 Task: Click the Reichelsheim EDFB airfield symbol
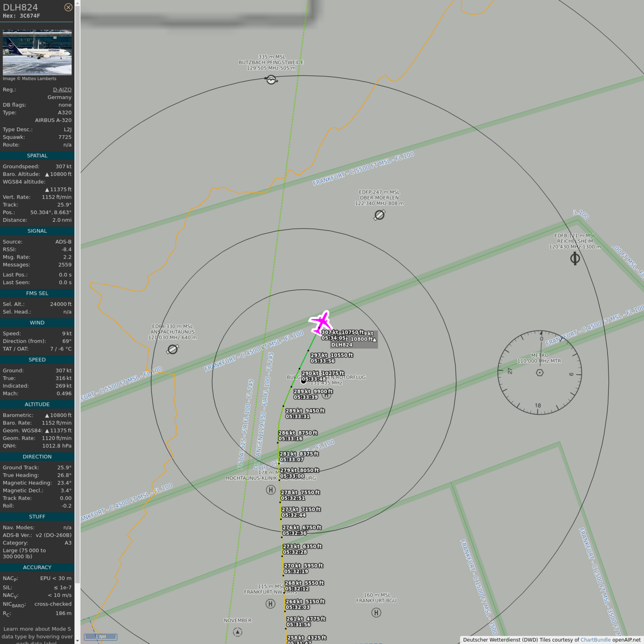click(x=575, y=258)
